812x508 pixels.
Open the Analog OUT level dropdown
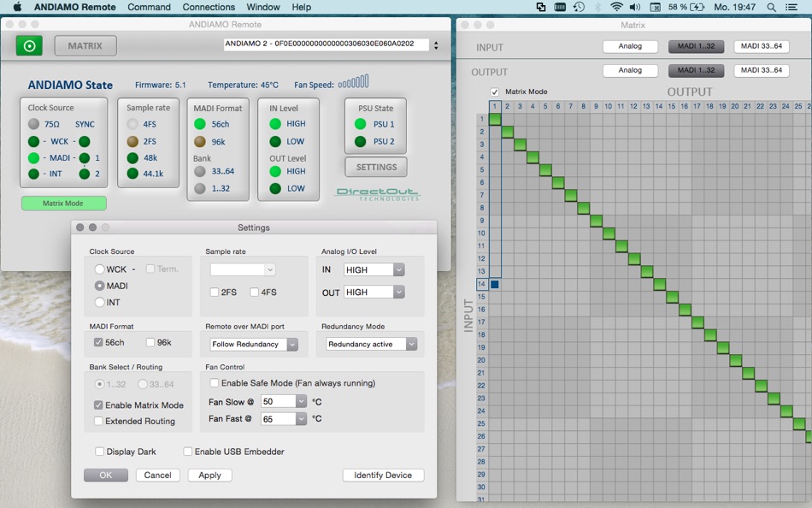pyautogui.click(x=374, y=292)
